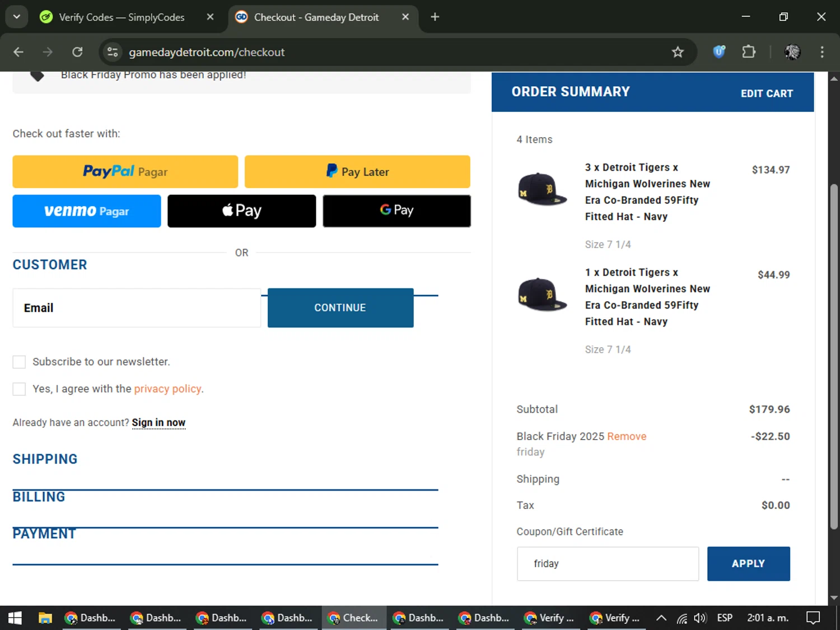The height and width of the screenshot is (630, 840).
Task: Click the page's vertical scrollbar thumb
Action: (834, 356)
